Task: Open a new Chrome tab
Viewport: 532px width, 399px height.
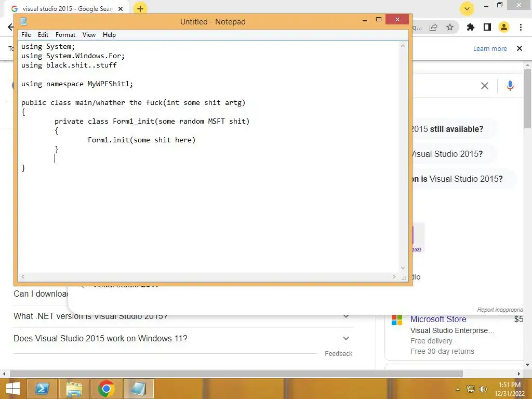Action: click(140, 8)
